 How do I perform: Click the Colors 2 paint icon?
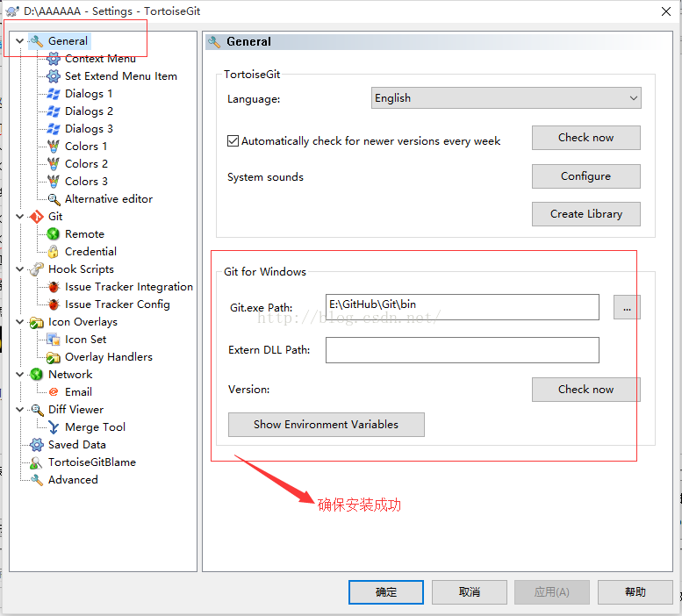coord(53,164)
